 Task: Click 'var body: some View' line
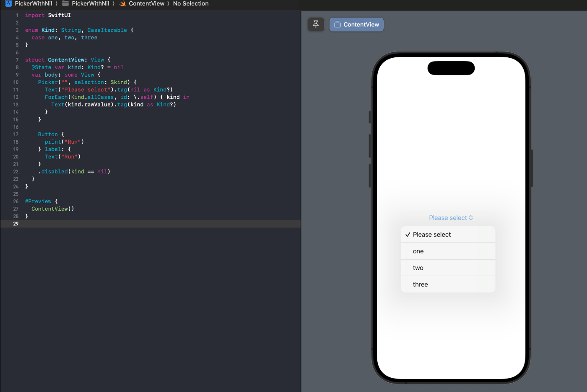(66, 75)
